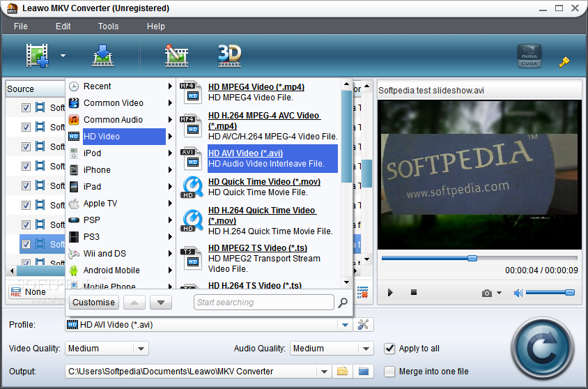Click the Customise button
This screenshot has height=389, width=588.
pos(94,303)
